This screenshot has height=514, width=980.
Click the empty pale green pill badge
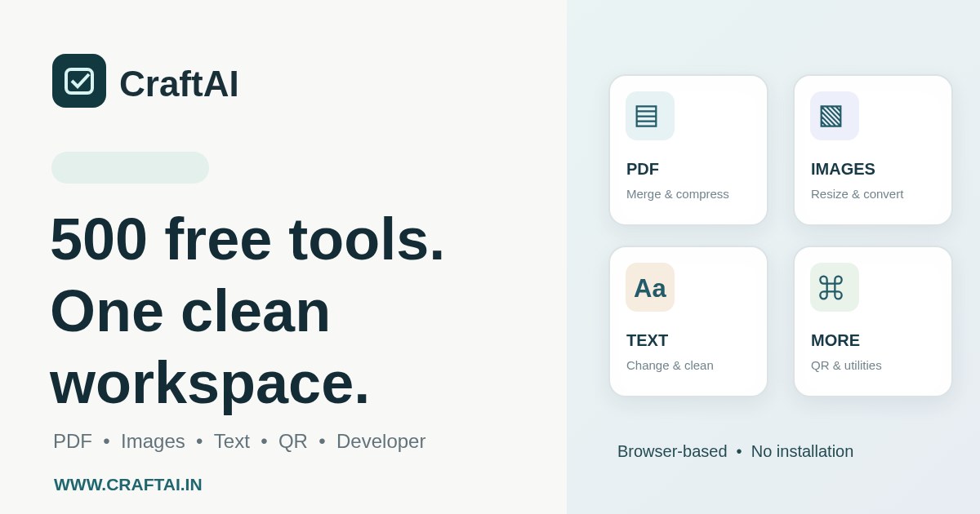click(131, 167)
